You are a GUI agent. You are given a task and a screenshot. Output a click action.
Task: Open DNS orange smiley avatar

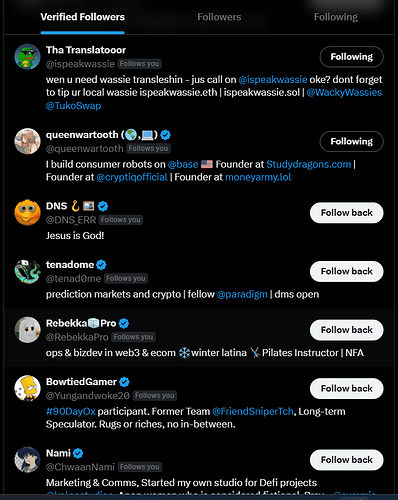tap(27, 213)
